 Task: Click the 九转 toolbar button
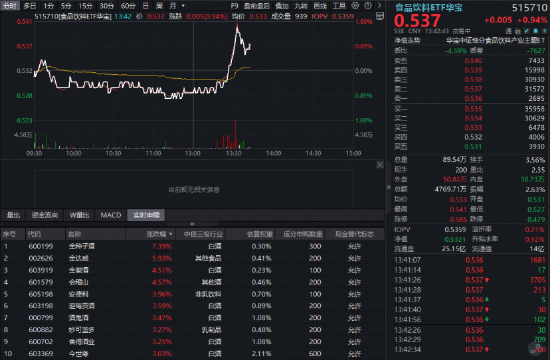(x=301, y=6)
